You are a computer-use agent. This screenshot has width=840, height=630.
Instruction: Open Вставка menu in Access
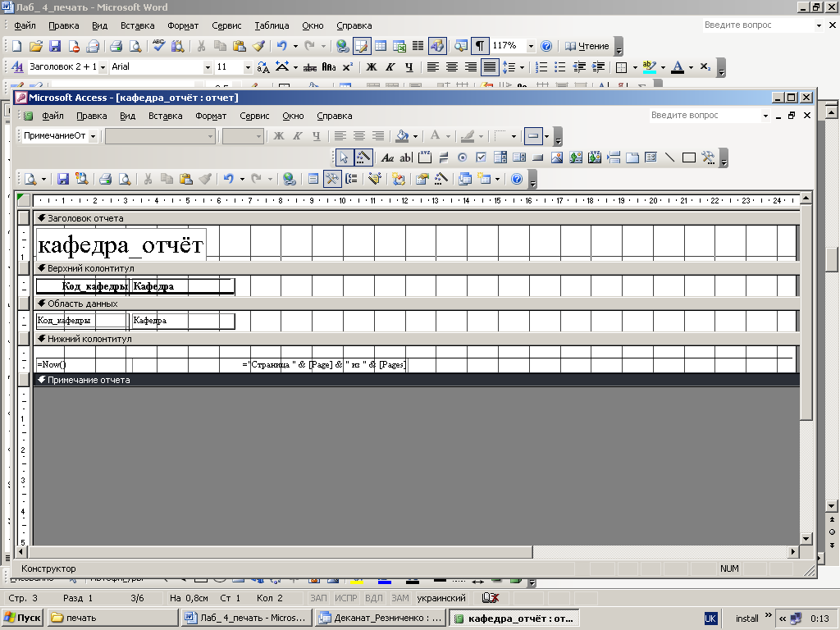pyautogui.click(x=165, y=116)
